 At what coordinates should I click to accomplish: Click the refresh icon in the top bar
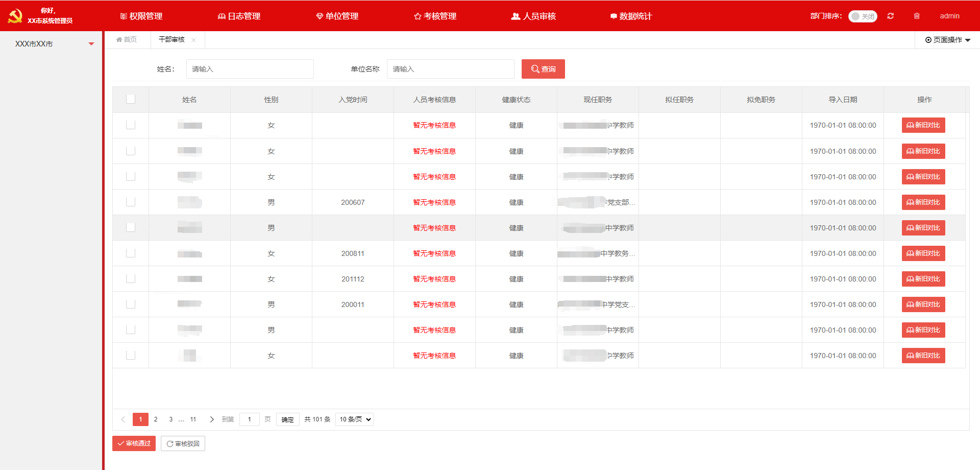click(891, 16)
